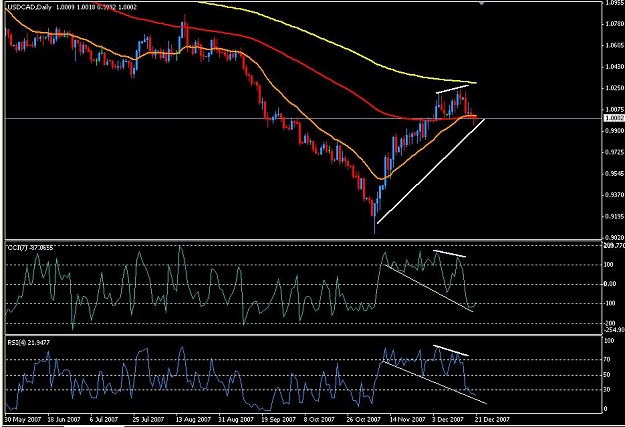Click the CCI panel -254.90 minimum value

coord(614,330)
